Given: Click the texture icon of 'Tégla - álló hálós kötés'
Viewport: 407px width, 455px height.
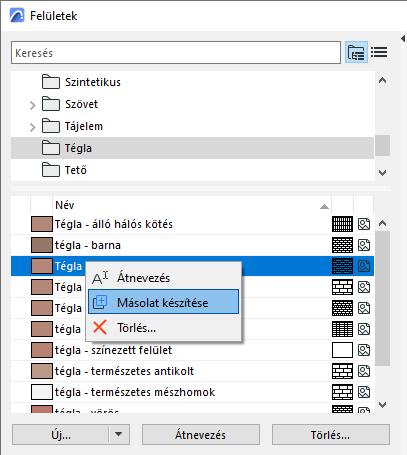Looking at the screenshot, I should click(364, 224).
